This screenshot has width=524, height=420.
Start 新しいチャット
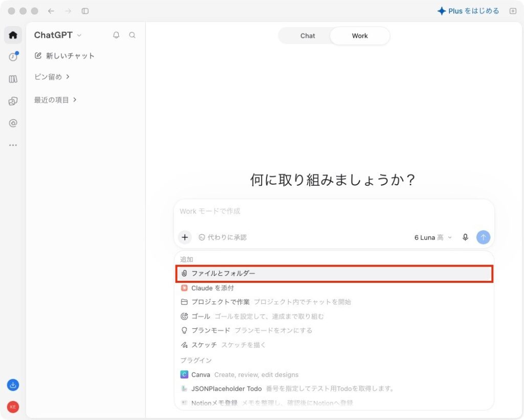point(64,56)
